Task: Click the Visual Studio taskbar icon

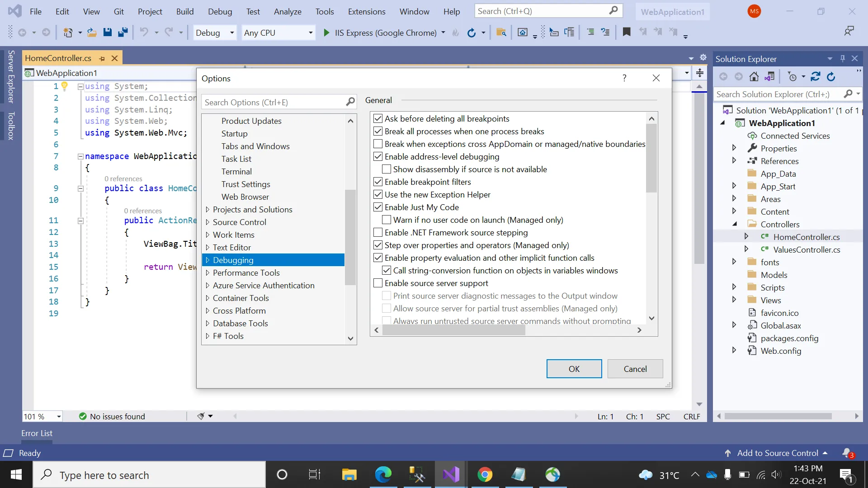Action: (451, 475)
